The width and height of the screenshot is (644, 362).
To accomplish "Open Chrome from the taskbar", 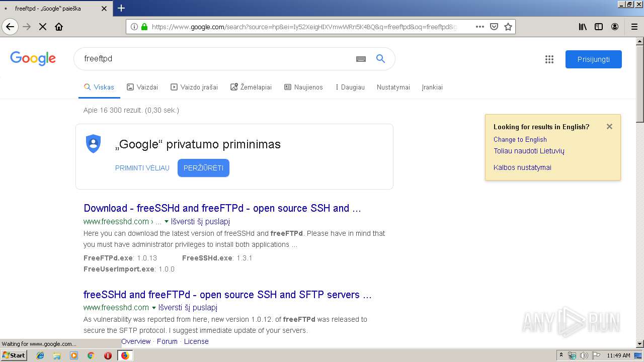I will pos(91,355).
